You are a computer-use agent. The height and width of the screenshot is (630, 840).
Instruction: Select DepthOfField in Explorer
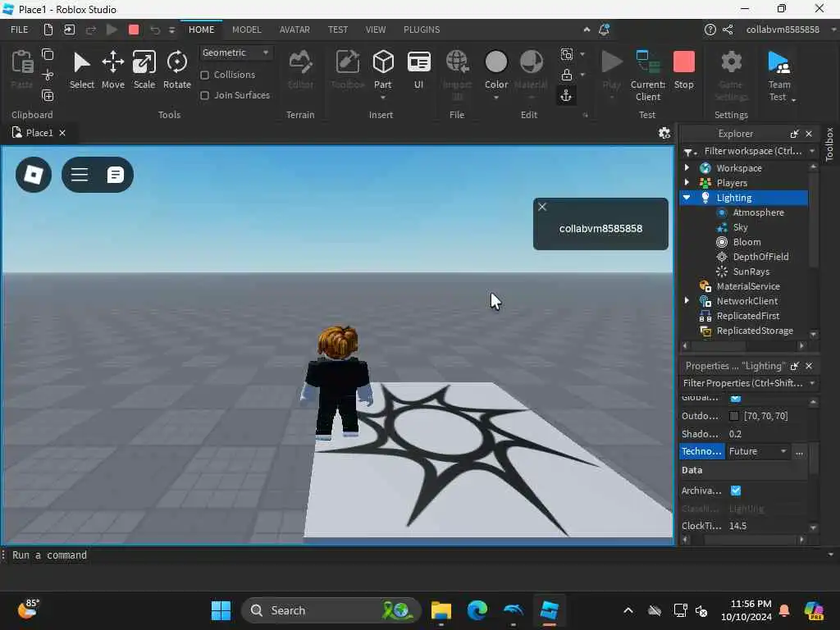[x=760, y=257]
